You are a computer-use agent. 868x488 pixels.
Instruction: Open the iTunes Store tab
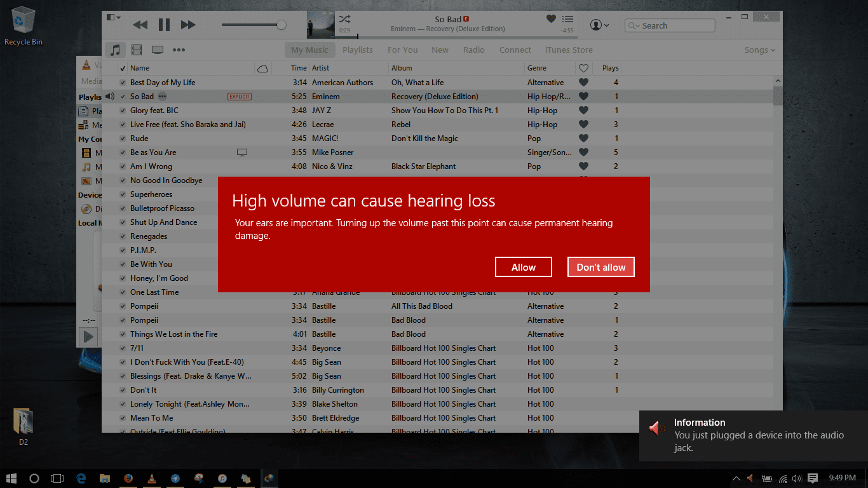[x=569, y=50]
